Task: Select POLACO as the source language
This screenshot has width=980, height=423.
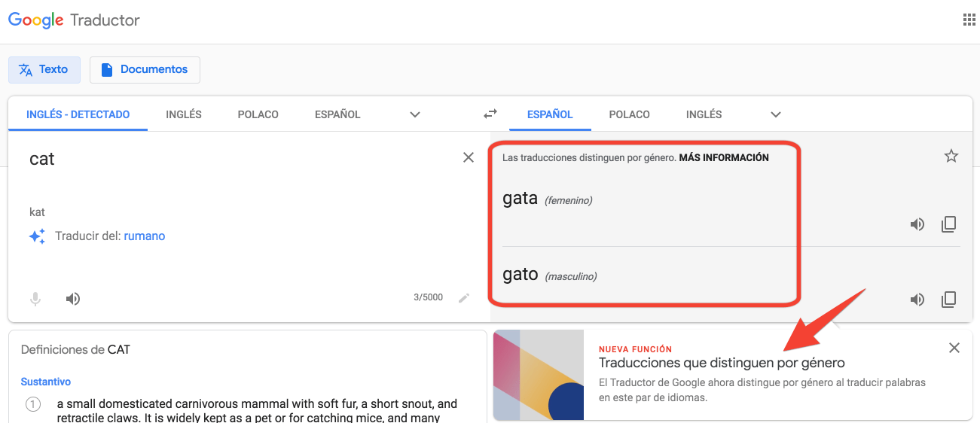Action: (258, 115)
